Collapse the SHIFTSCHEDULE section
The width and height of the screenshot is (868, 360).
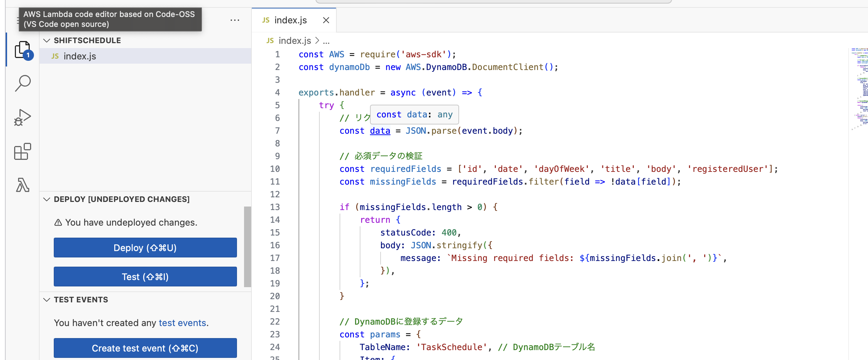[47, 40]
